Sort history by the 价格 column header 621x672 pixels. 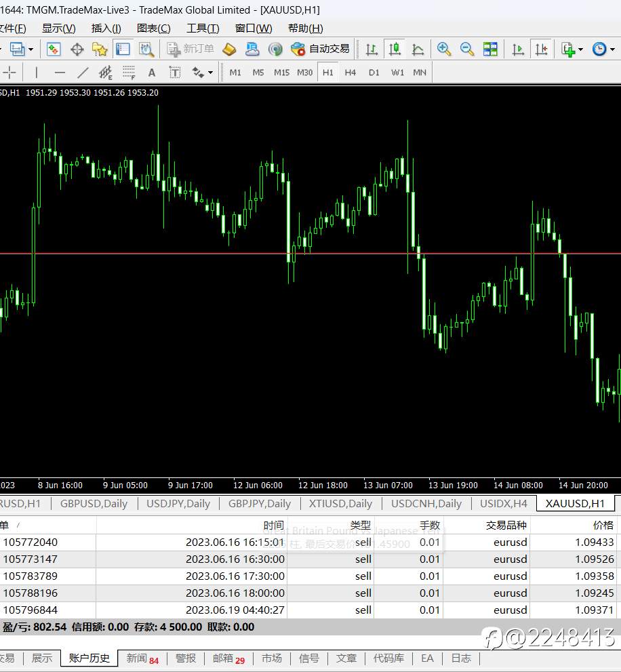tap(574, 525)
